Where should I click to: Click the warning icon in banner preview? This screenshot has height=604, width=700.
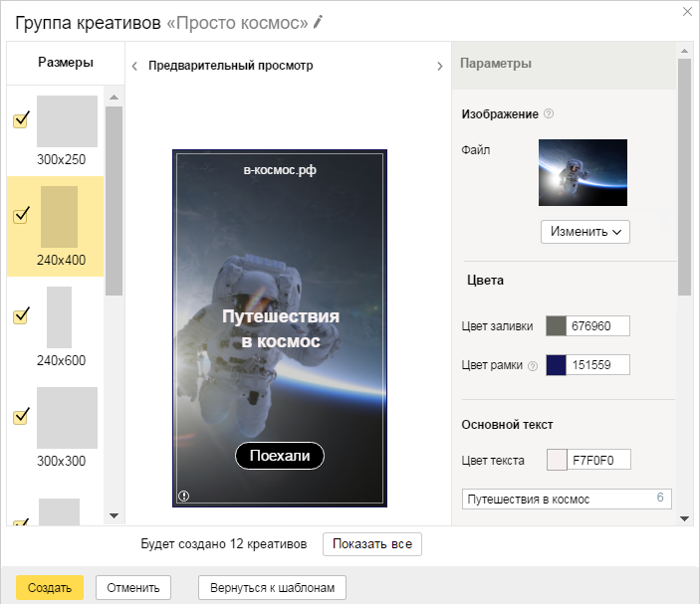pos(184,496)
